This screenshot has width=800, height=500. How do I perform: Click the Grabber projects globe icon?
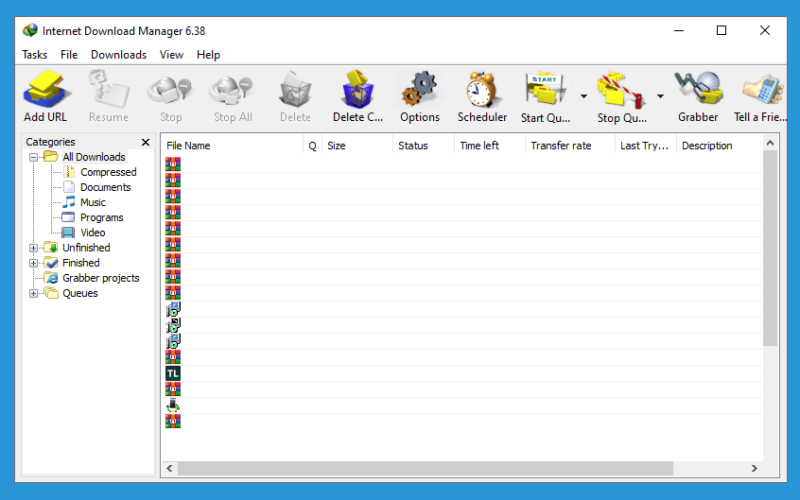[x=51, y=278]
